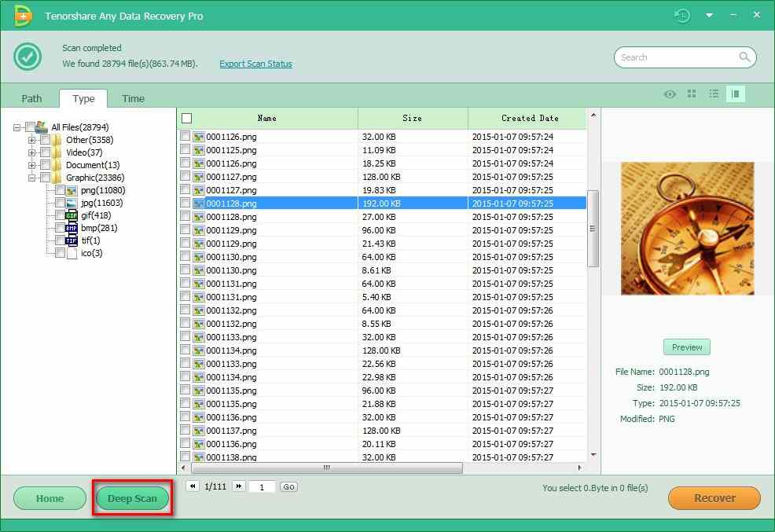
Task: Click the tif file type icon in tree
Action: (x=72, y=240)
